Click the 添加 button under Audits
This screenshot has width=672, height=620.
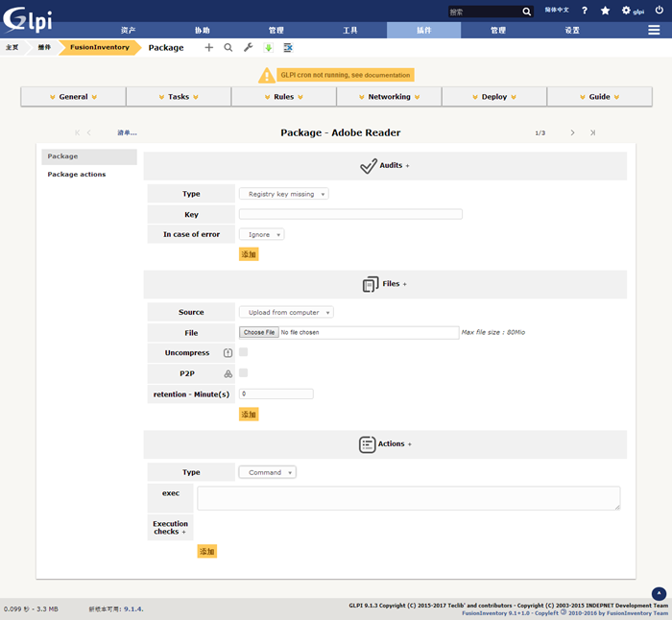[249, 254]
